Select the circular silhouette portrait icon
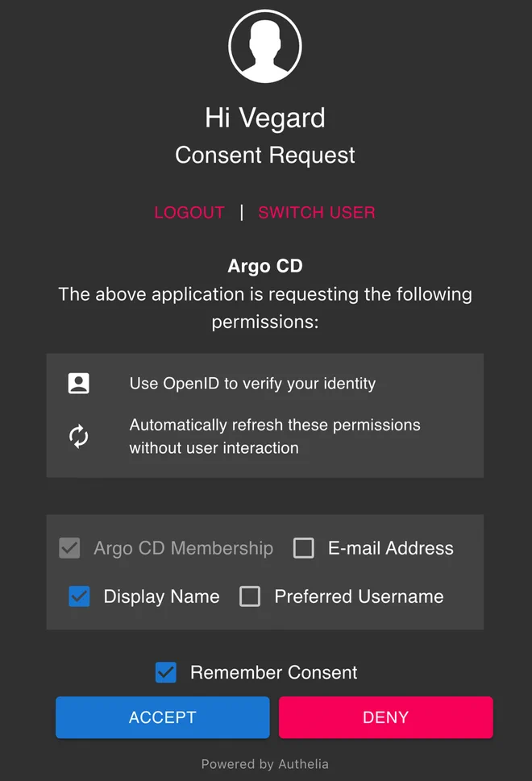 pyautogui.click(x=265, y=46)
